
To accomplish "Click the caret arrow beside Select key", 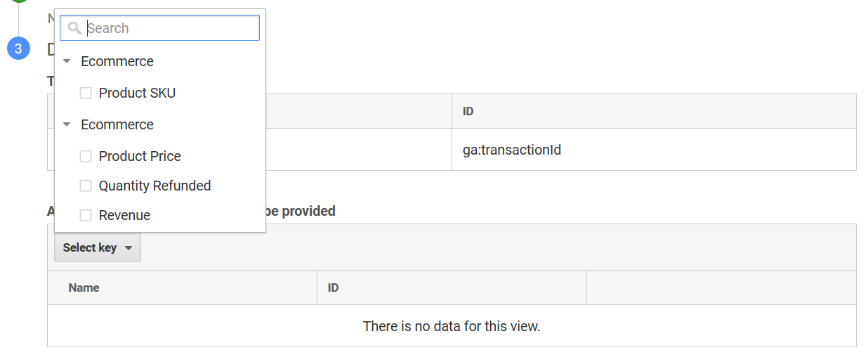I will (x=129, y=248).
